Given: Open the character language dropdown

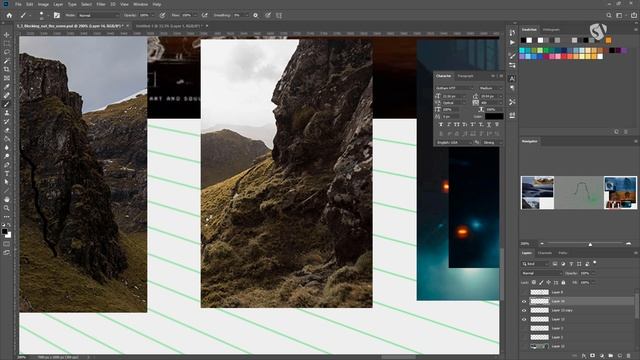Looking at the screenshot, I should pos(453,142).
